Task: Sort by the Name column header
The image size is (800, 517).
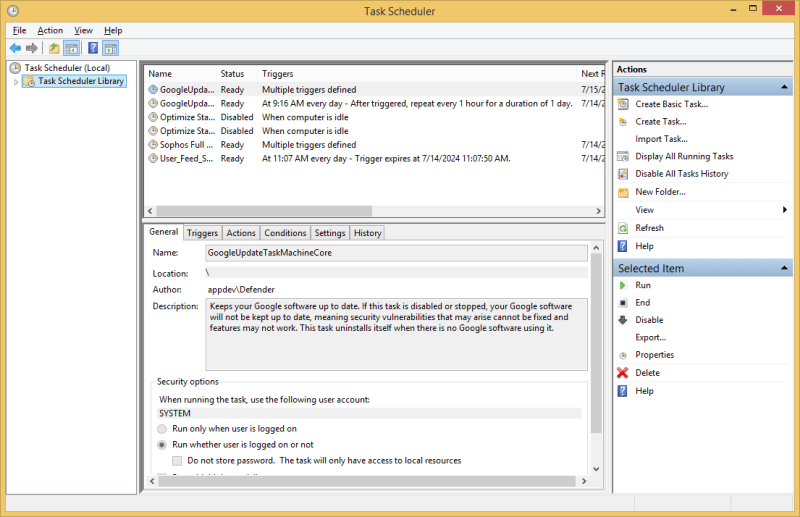Action: pos(181,74)
